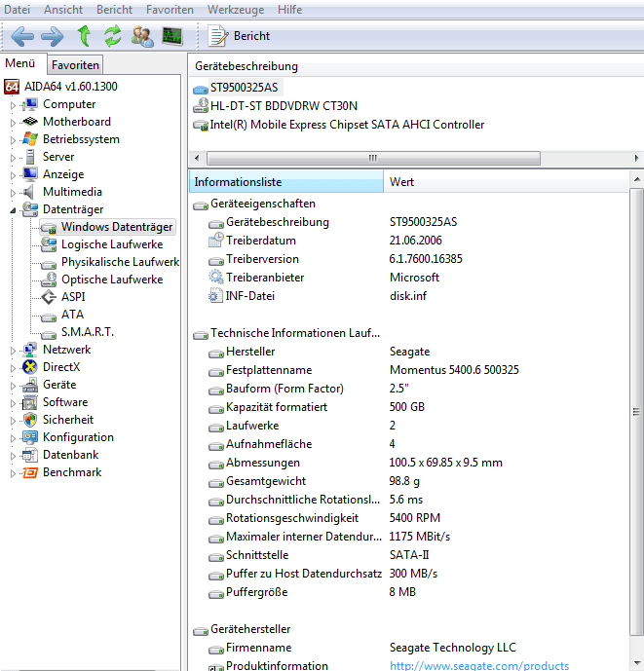Viewport: 644px width, 671px height.
Task: Click the Konfiguration icon
Action: [29, 437]
